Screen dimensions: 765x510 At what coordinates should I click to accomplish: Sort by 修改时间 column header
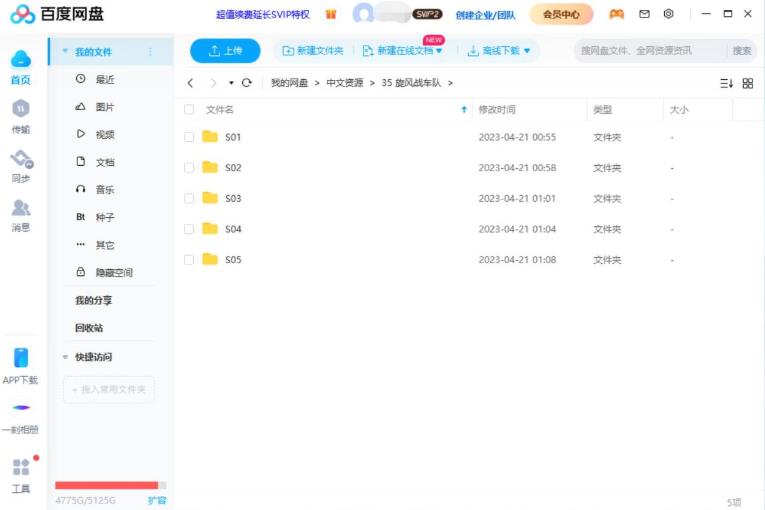497,109
